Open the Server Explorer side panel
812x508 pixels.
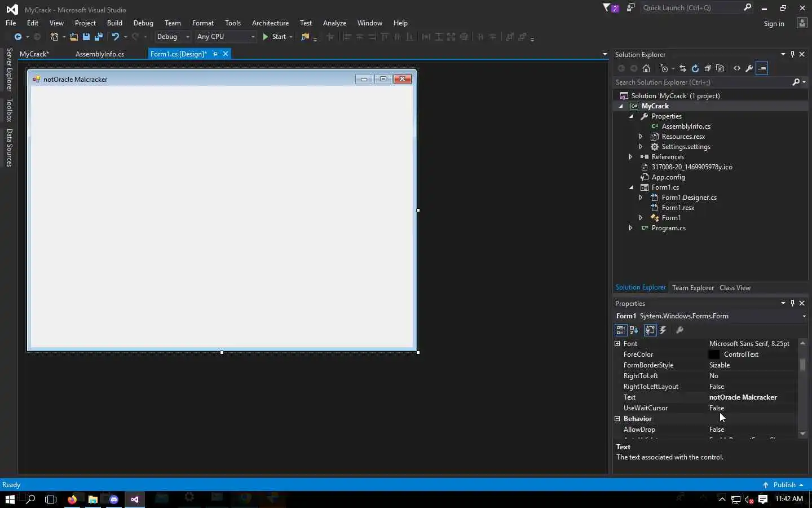10,70
